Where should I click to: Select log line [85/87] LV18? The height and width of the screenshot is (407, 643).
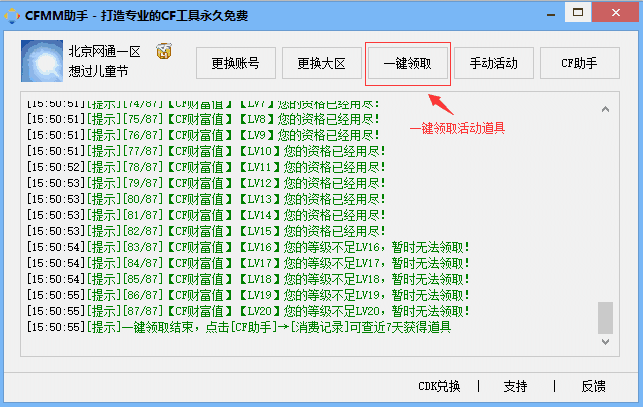point(248,279)
